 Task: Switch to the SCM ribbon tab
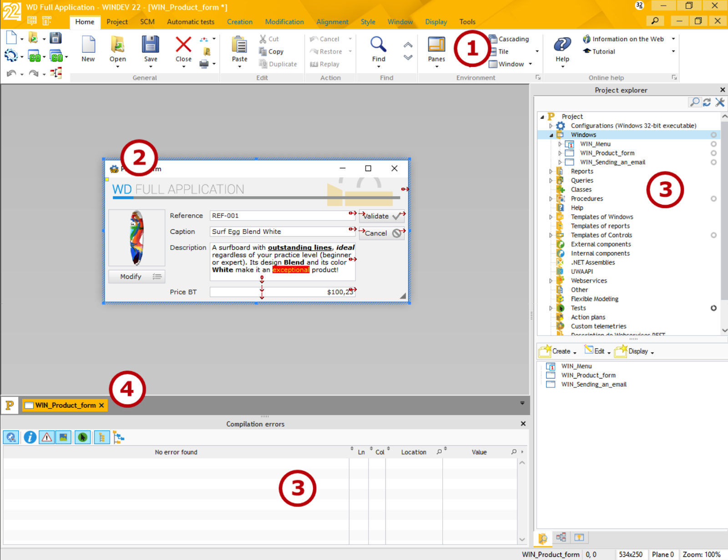click(x=147, y=22)
